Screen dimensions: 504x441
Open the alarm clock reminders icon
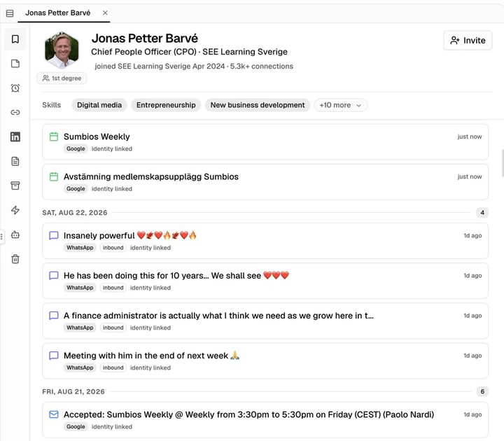(15, 88)
